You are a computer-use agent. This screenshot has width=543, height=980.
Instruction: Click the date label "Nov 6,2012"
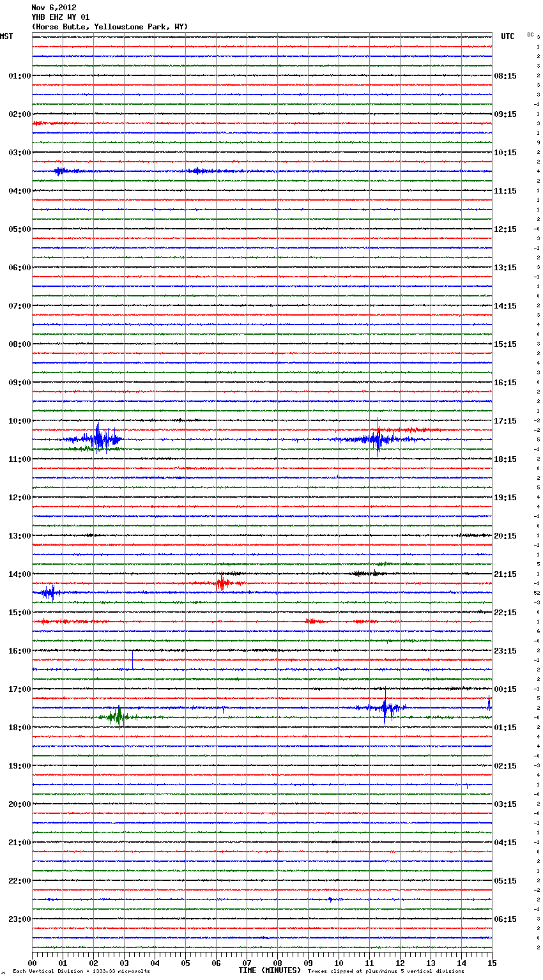54,8
